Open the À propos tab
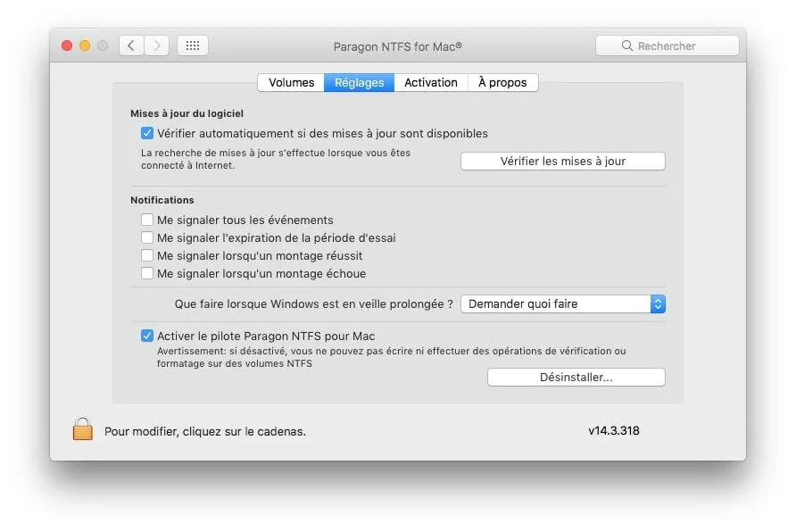 click(502, 82)
